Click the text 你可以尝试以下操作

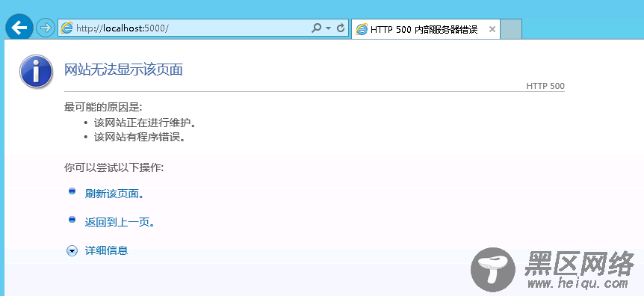coord(114,167)
